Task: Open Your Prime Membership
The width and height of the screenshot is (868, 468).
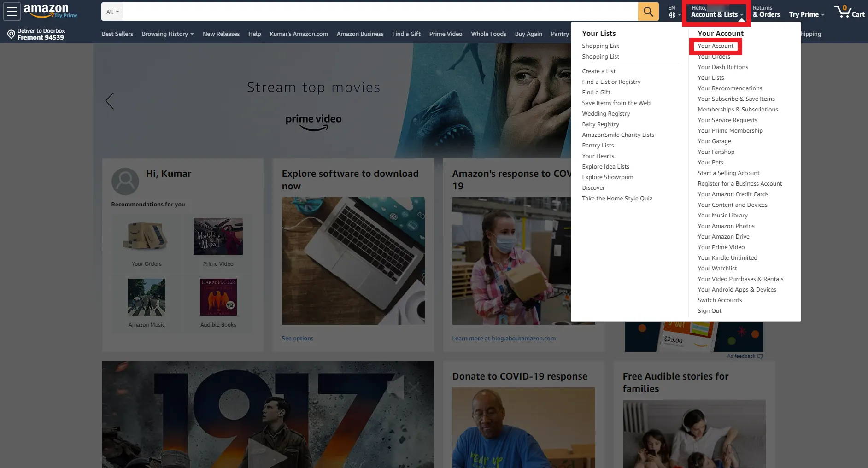Action: 730,130
